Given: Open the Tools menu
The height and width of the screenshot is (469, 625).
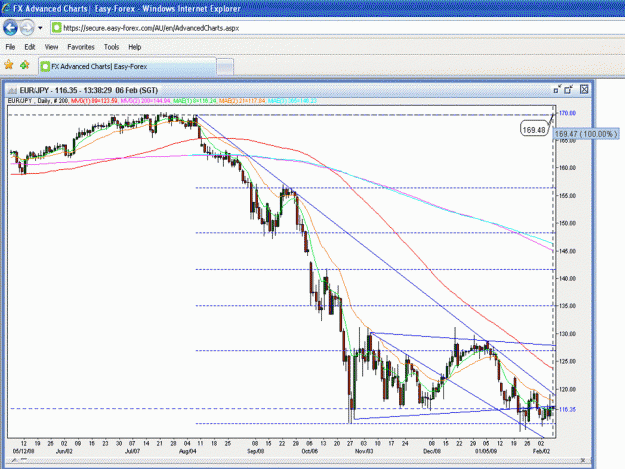Looking at the screenshot, I should tap(112, 47).
